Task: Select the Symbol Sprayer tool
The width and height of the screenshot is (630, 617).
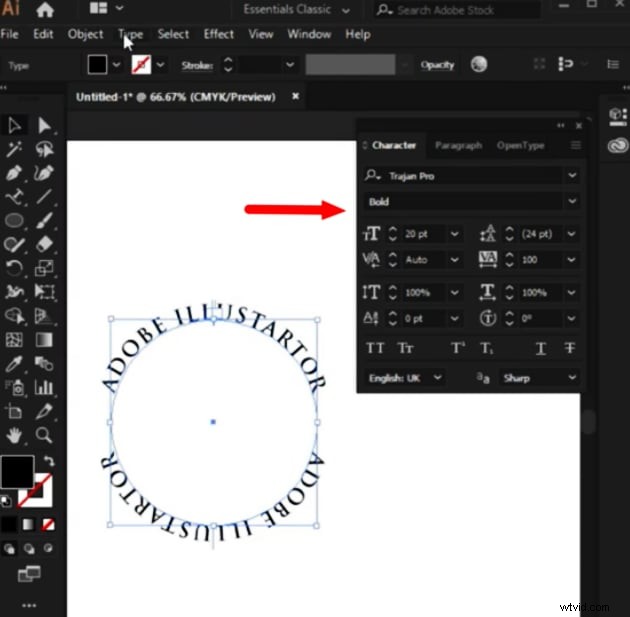Action: (x=15, y=388)
